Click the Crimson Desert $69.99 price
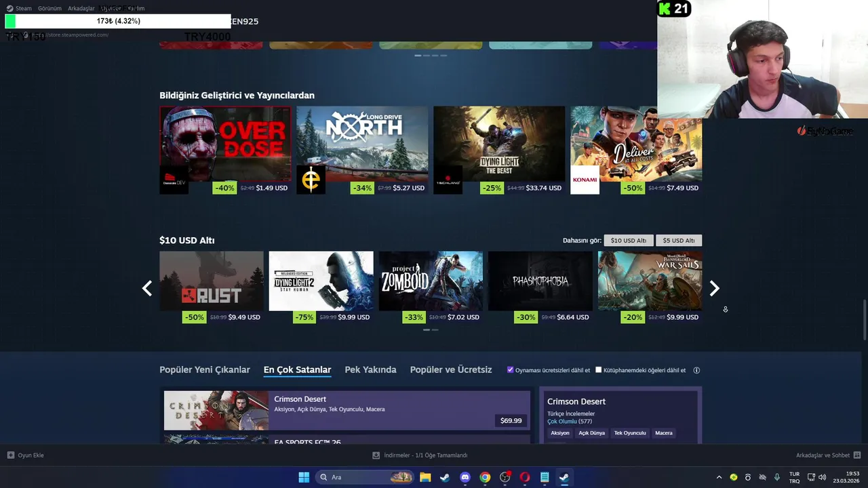This screenshot has width=868, height=488. pyautogui.click(x=511, y=420)
